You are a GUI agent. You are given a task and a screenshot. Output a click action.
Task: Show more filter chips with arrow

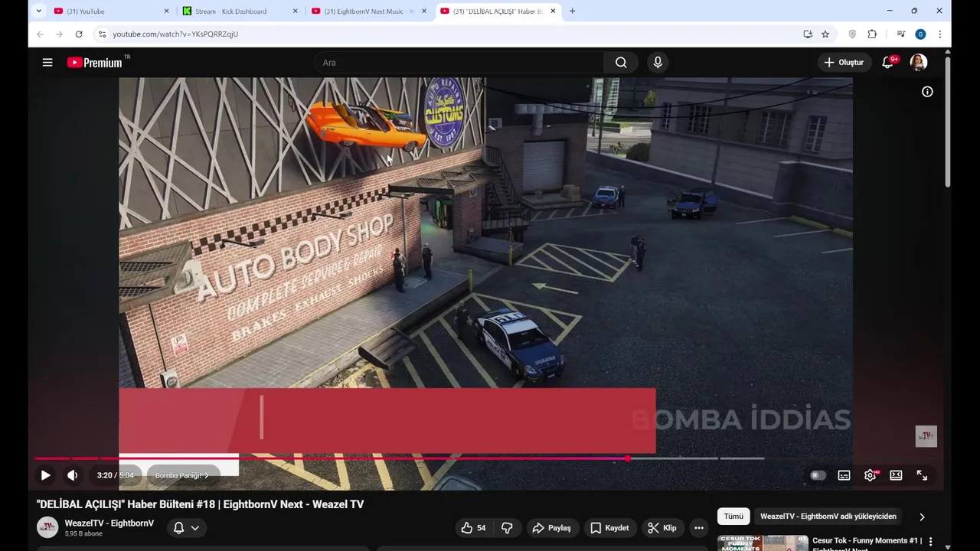(922, 517)
